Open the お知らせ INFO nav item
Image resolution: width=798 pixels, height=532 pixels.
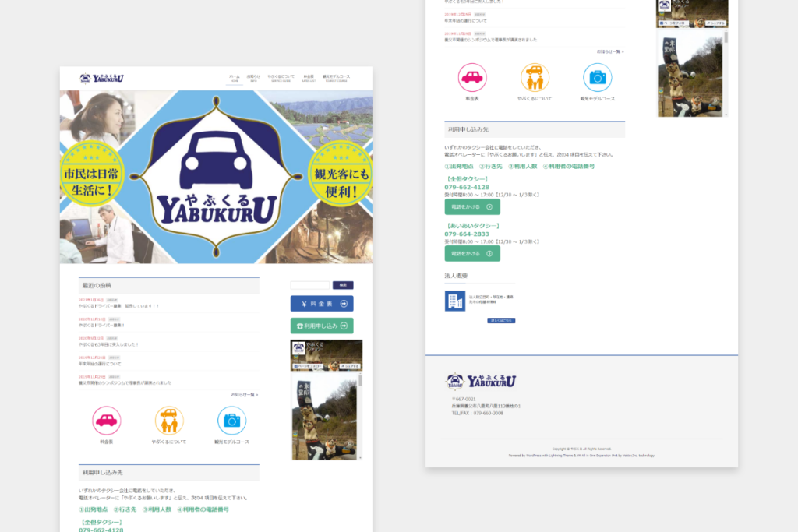point(253,79)
